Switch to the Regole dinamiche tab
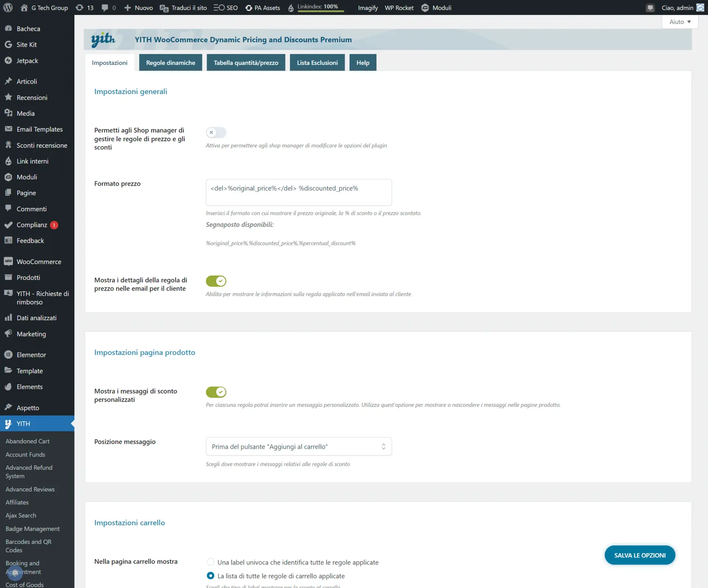This screenshot has height=588, width=708. 170,63
